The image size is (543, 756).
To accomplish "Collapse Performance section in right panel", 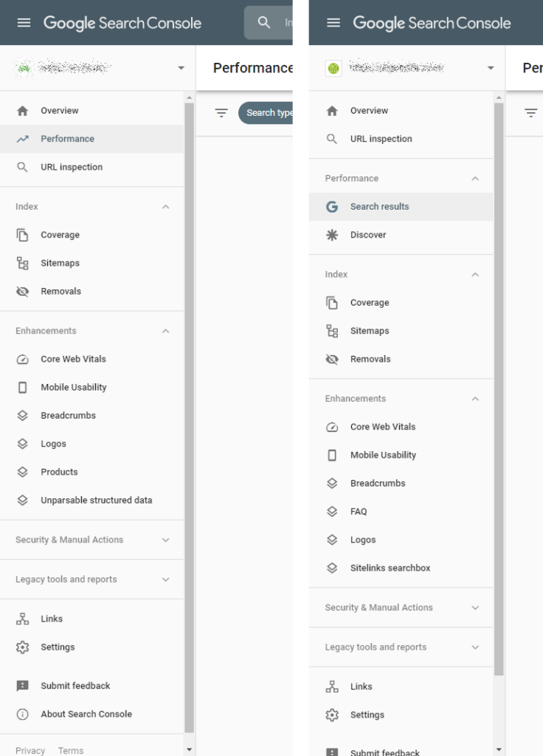I will [475, 179].
